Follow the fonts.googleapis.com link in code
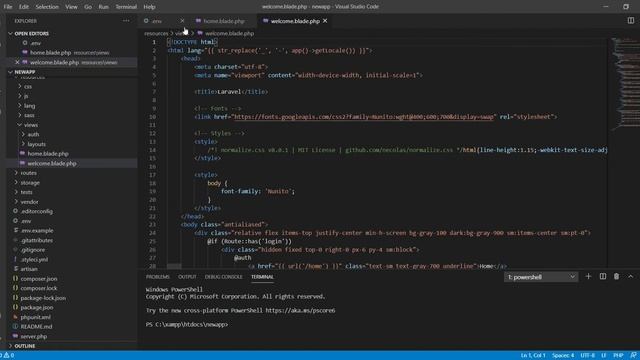The image size is (640, 360). click(363, 117)
